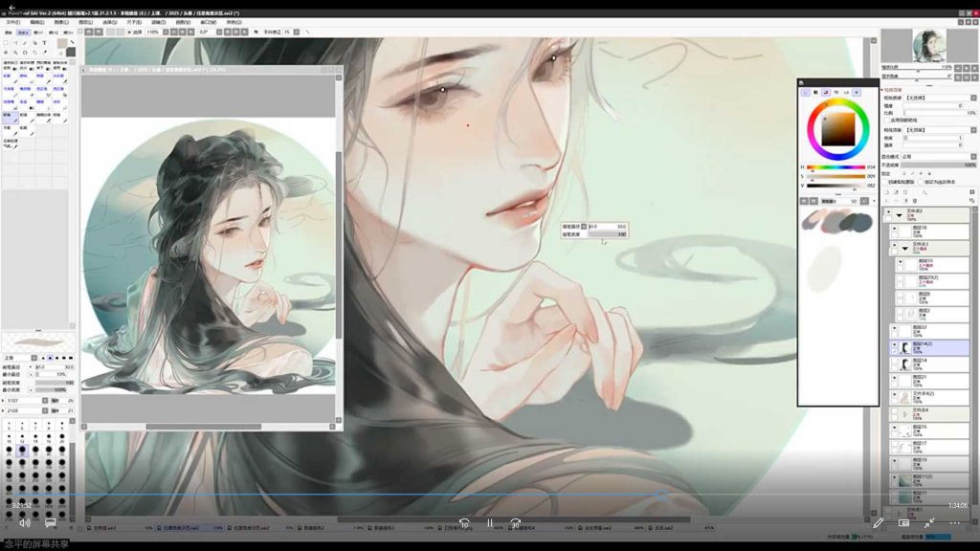The width and height of the screenshot is (980, 551).
Task: Open the File menu
Action: [12, 21]
